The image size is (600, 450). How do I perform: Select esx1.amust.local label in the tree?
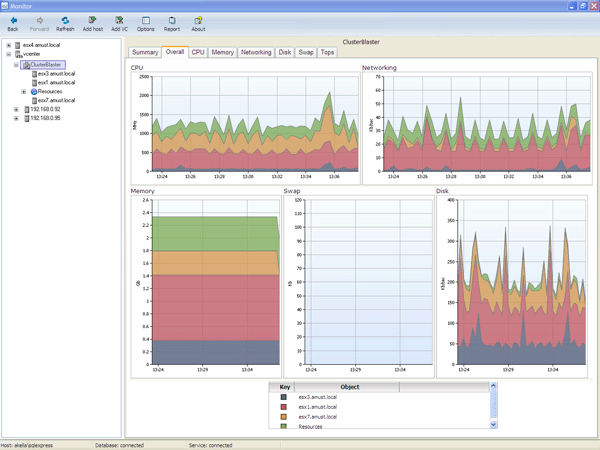[x=56, y=83]
